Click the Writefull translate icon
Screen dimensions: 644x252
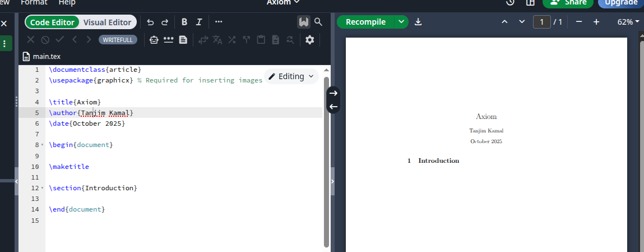point(217,40)
